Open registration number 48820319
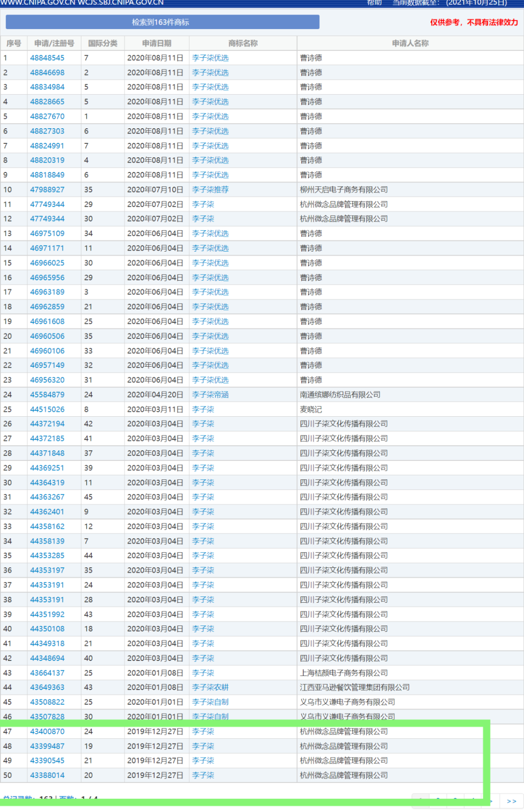Viewport: 524px width, 812px height. (x=47, y=160)
